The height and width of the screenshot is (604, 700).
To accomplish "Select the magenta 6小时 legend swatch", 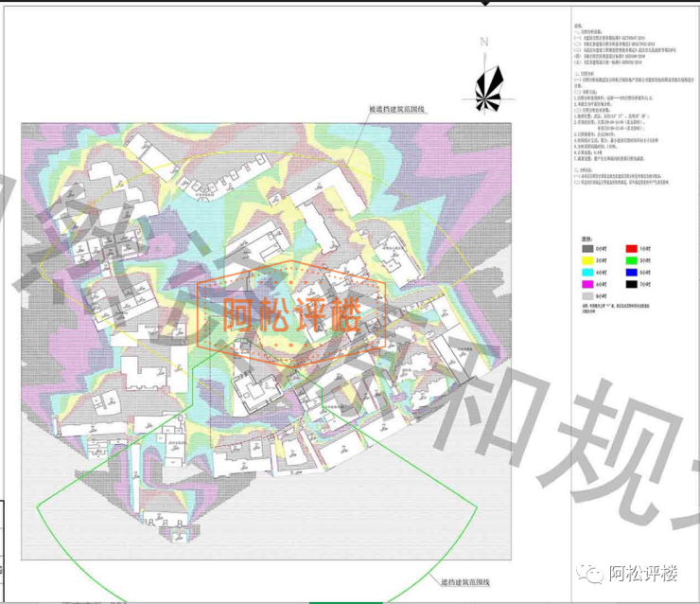I will 586,284.
